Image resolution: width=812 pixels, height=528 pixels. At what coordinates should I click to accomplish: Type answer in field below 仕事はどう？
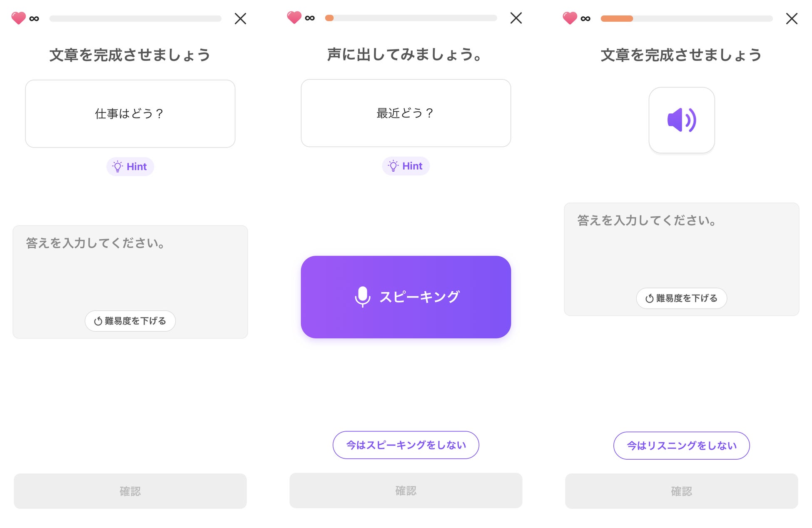pos(130,267)
